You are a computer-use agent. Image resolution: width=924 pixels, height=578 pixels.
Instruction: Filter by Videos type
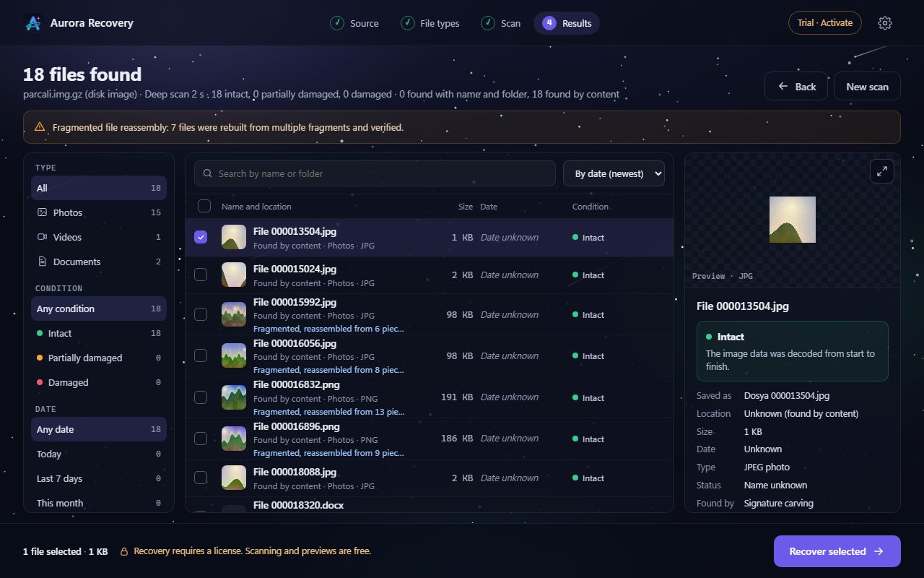point(99,237)
